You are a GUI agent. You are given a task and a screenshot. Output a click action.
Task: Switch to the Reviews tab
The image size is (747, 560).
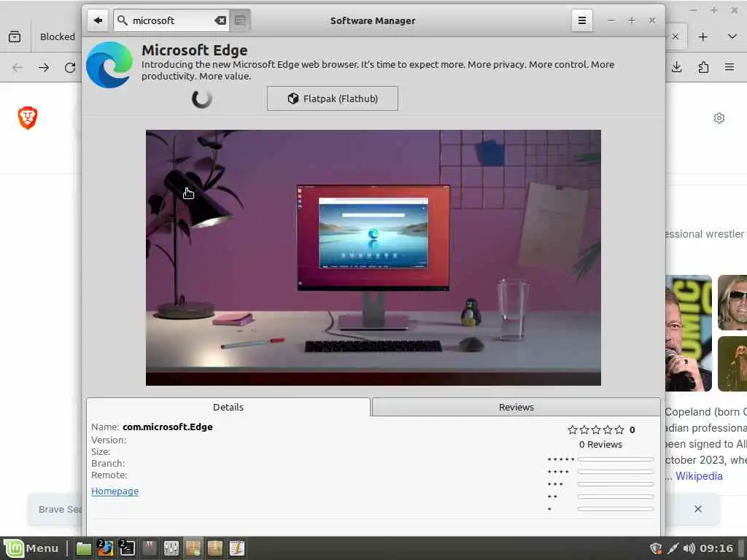pos(516,407)
